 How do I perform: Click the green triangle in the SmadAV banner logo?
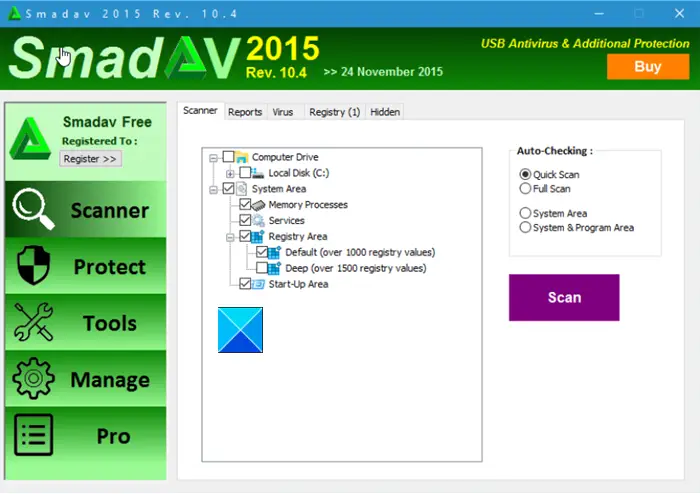coord(185,58)
